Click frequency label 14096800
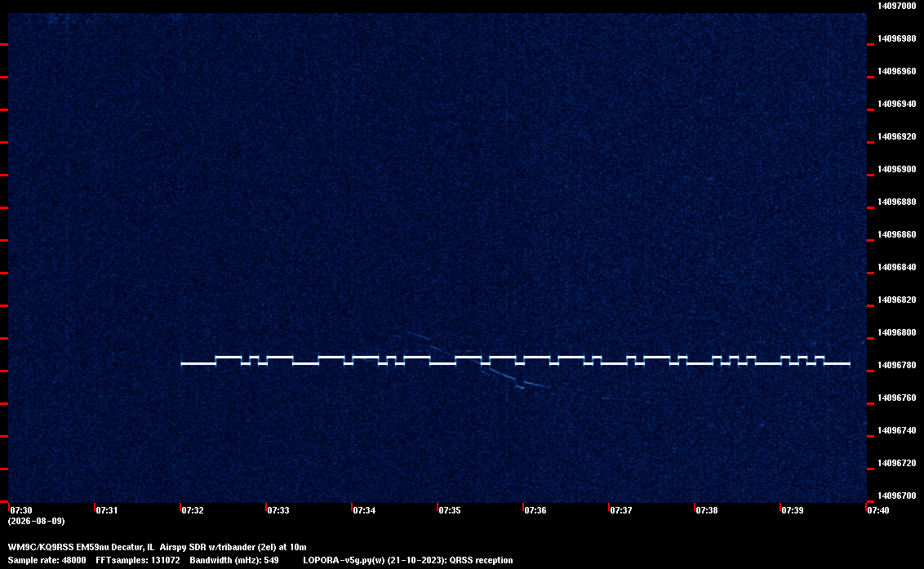924x569 pixels. click(x=897, y=332)
